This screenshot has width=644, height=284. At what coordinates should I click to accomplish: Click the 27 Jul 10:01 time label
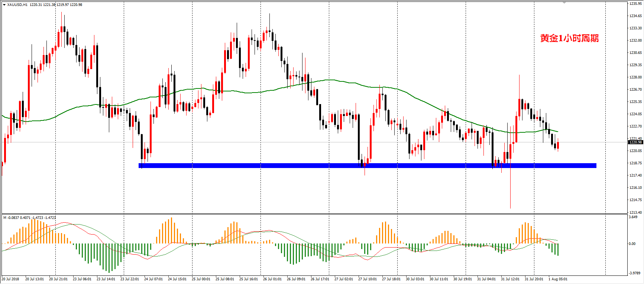[368, 279]
